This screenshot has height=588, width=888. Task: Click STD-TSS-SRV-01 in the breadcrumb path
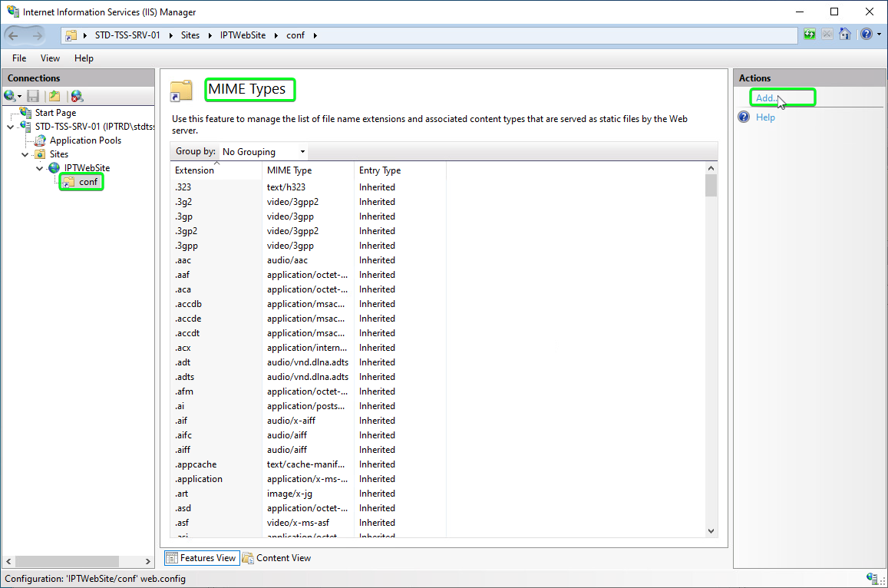(127, 35)
